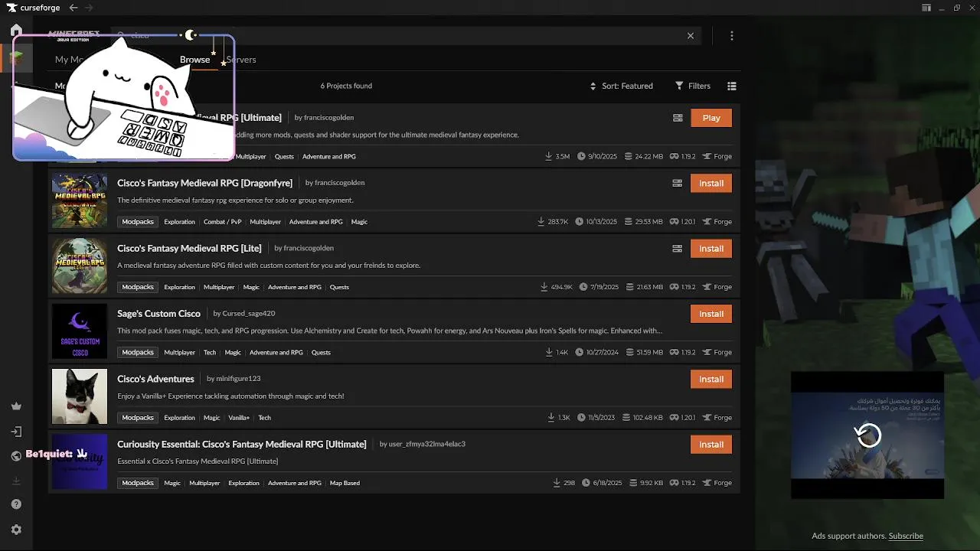Image resolution: width=980 pixels, height=551 pixels.
Task: Install Cisco's Fantasy Medieval RPG [Dragonfyre]
Action: pos(711,184)
